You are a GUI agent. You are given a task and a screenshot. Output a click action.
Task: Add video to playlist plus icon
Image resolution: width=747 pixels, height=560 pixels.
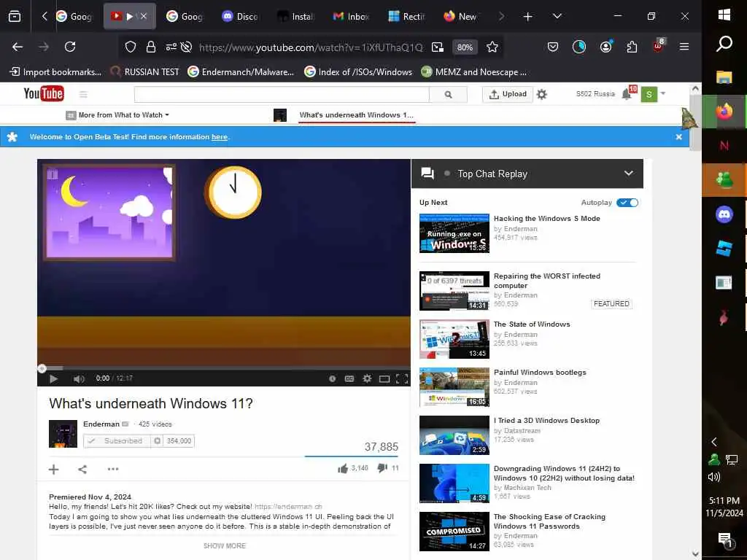[x=54, y=469]
